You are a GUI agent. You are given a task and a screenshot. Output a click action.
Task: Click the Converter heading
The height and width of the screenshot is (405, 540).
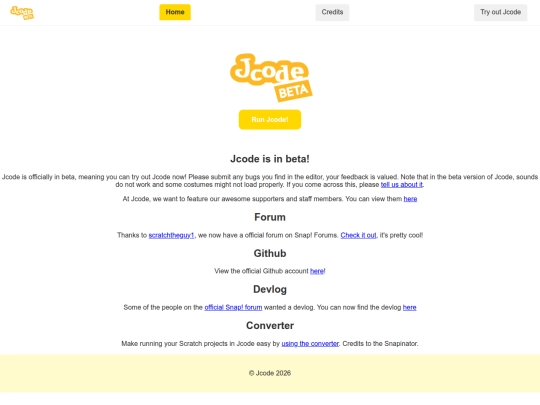pyautogui.click(x=270, y=326)
